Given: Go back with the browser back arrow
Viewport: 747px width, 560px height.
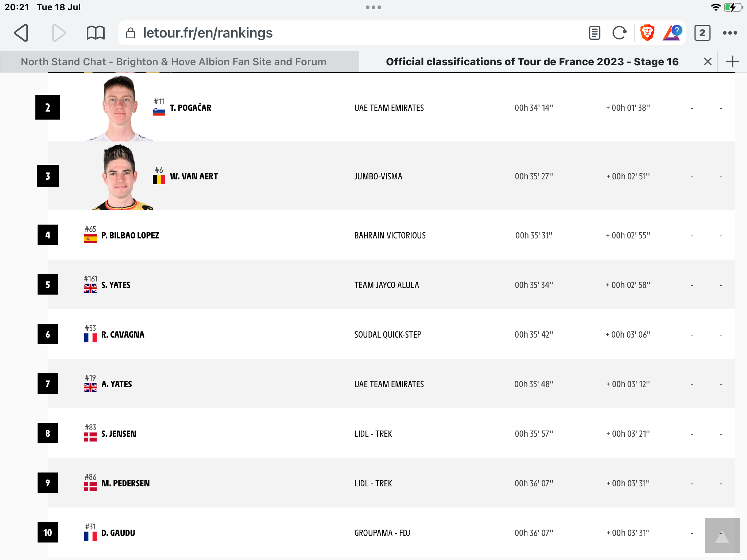Looking at the screenshot, I should (22, 33).
